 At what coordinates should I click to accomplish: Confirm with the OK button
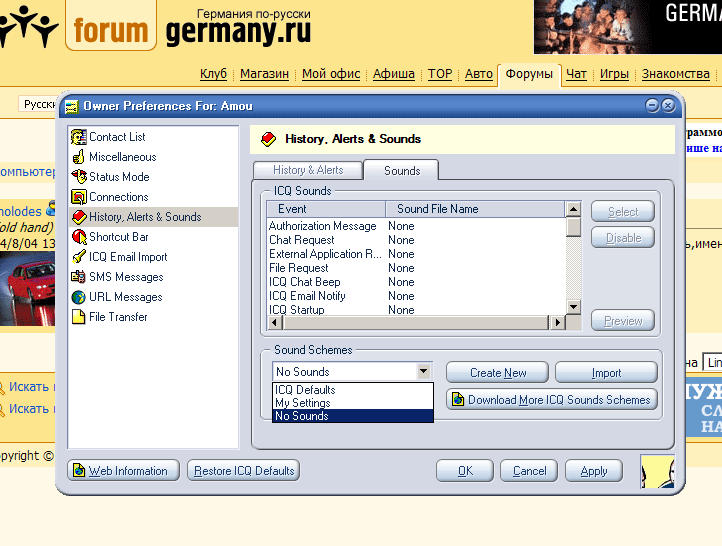465,470
